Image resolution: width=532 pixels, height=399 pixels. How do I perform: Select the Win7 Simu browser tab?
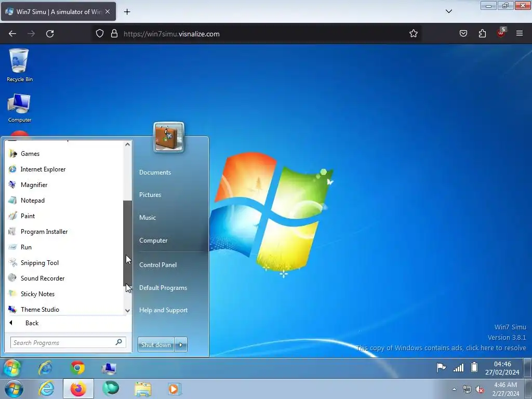[58, 11]
